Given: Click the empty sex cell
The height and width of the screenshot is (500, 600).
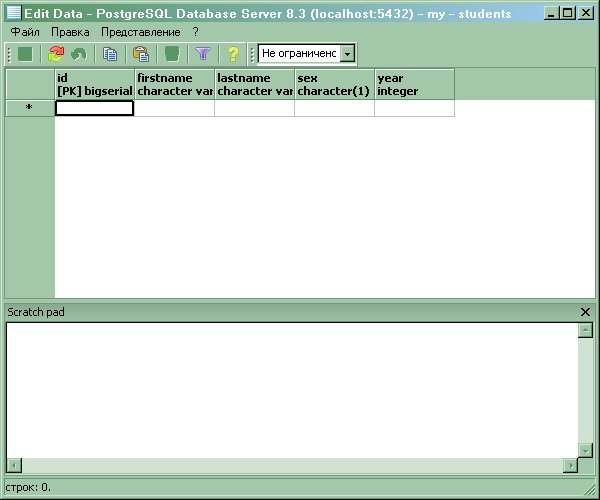Looking at the screenshot, I should (334, 108).
